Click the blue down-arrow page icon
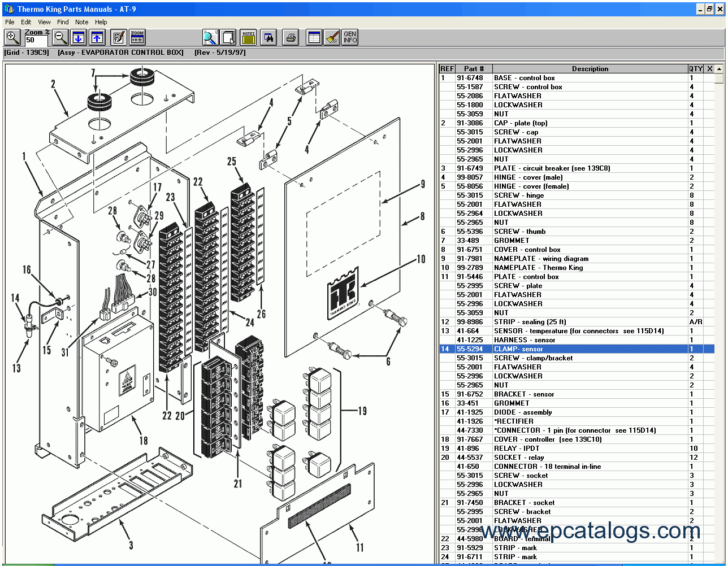This screenshot has height=566, width=728. (79, 38)
